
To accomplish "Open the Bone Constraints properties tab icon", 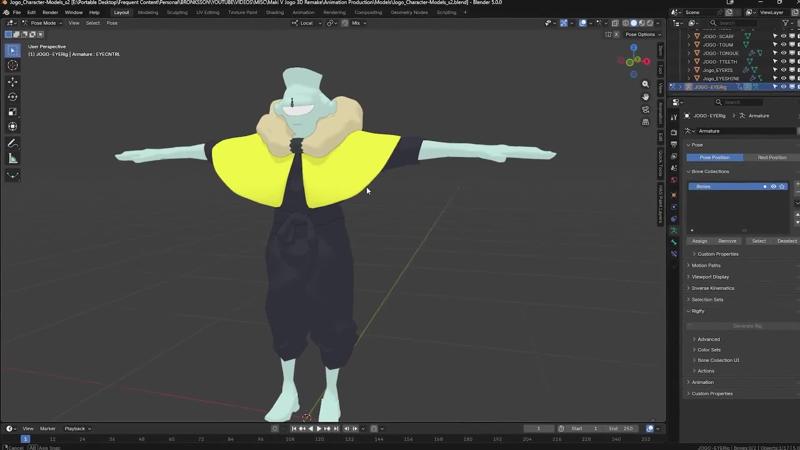I will (674, 254).
